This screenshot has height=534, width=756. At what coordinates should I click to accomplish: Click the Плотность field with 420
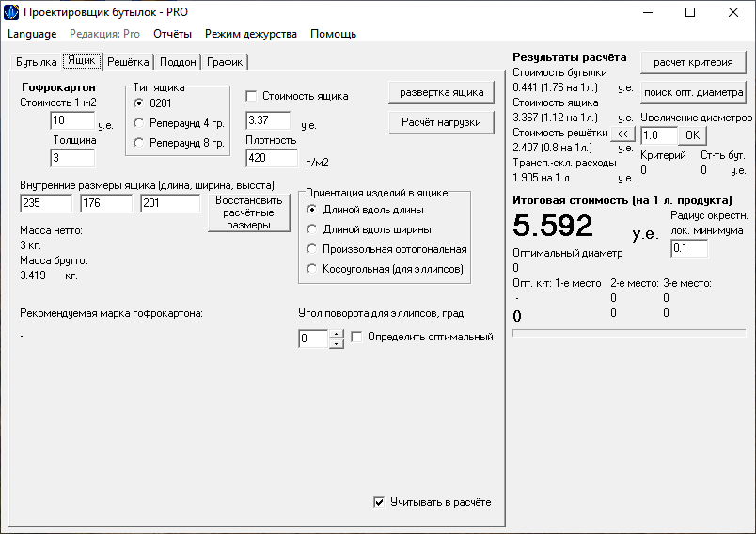click(272, 158)
